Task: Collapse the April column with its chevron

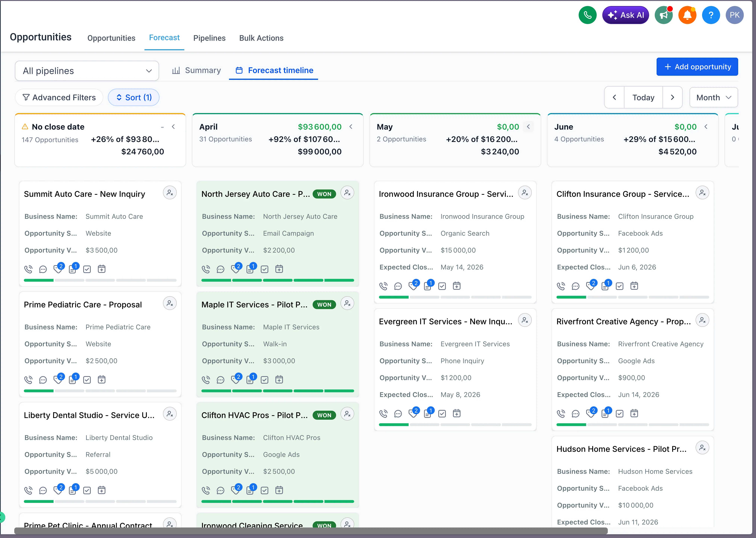Action: click(351, 127)
